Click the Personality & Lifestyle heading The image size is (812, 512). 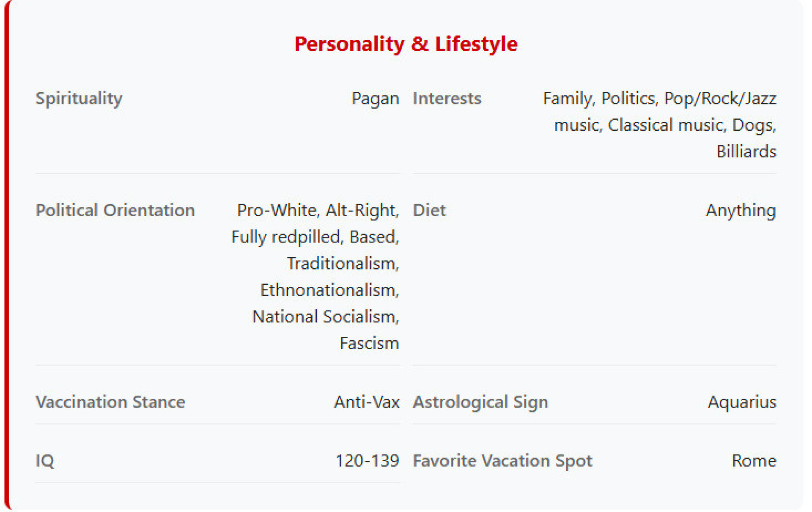click(x=406, y=44)
